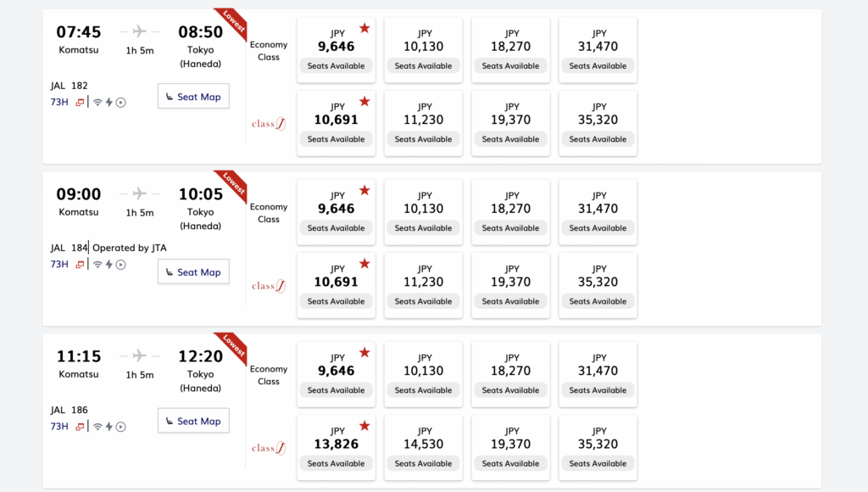
Task: Select the JPY 9,646 economy fare at 07:45
Action: click(x=336, y=50)
